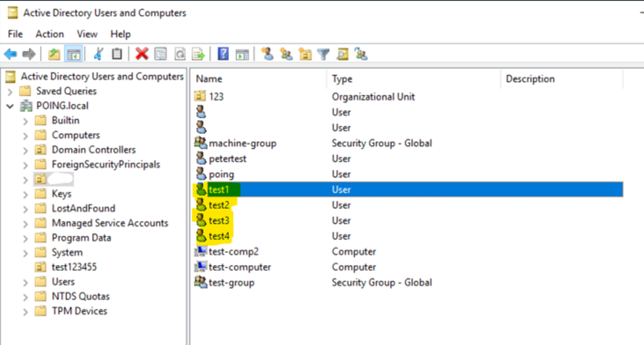Viewport: 644px width, 345px height.
Task: Cut the selected object with scissors icon
Action: point(98,54)
